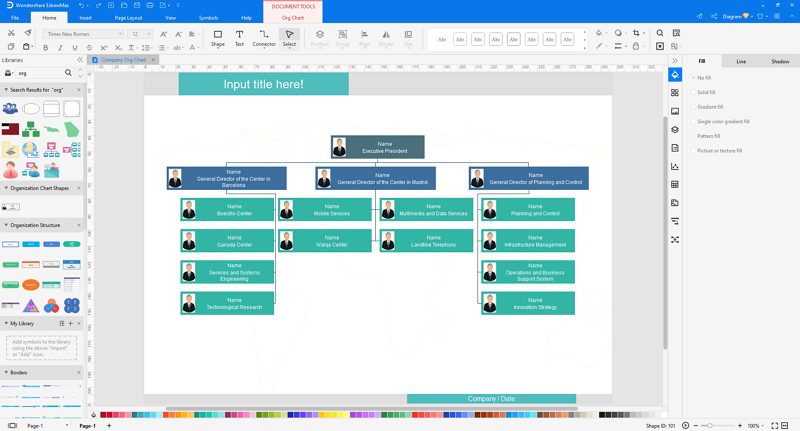Open the Page Layout tab
The height and width of the screenshot is (431, 800).
pyautogui.click(x=128, y=18)
